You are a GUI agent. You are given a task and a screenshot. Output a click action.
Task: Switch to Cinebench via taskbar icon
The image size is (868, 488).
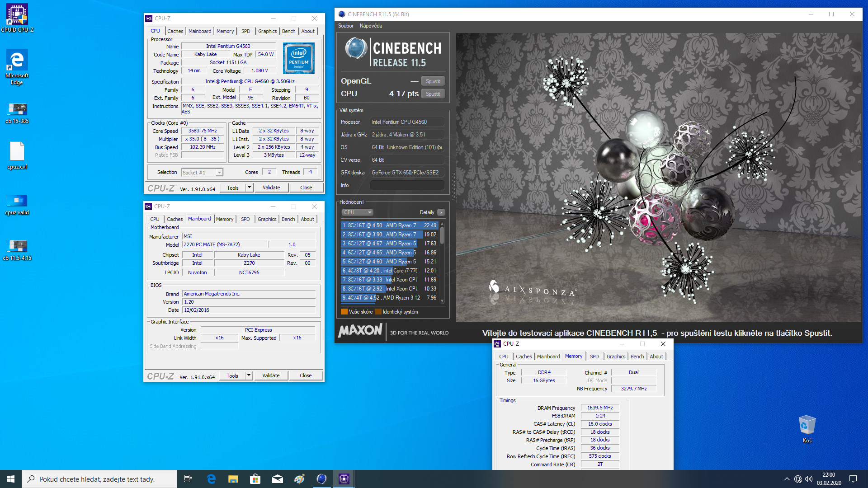pyautogui.click(x=321, y=479)
